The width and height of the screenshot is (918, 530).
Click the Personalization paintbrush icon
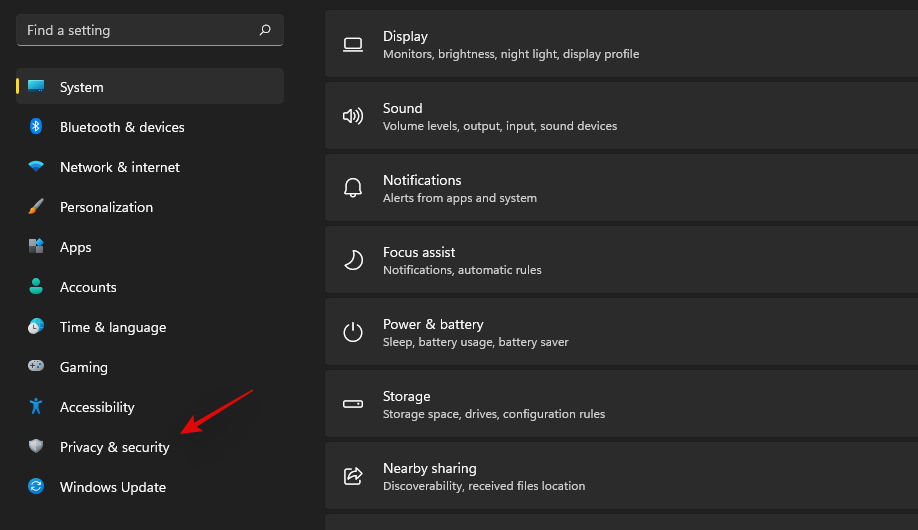pos(36,207)
